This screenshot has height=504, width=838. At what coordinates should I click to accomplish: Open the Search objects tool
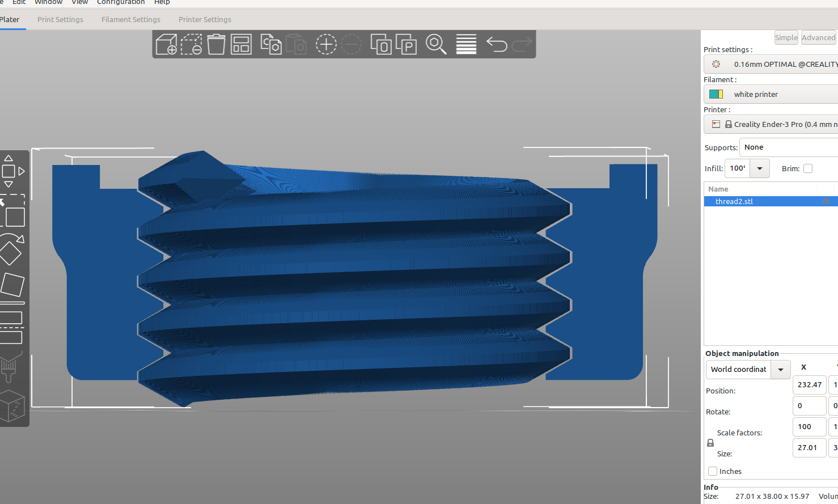[436, 44]
